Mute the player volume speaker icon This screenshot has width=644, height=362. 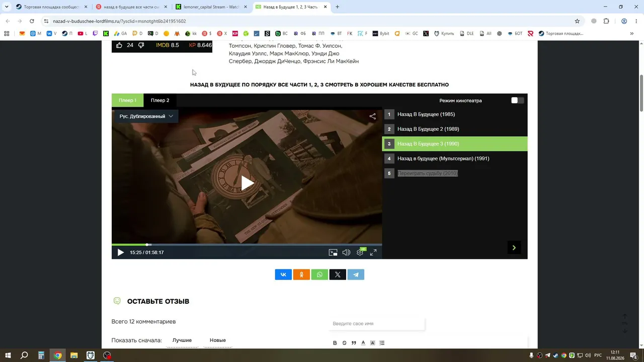346,252
